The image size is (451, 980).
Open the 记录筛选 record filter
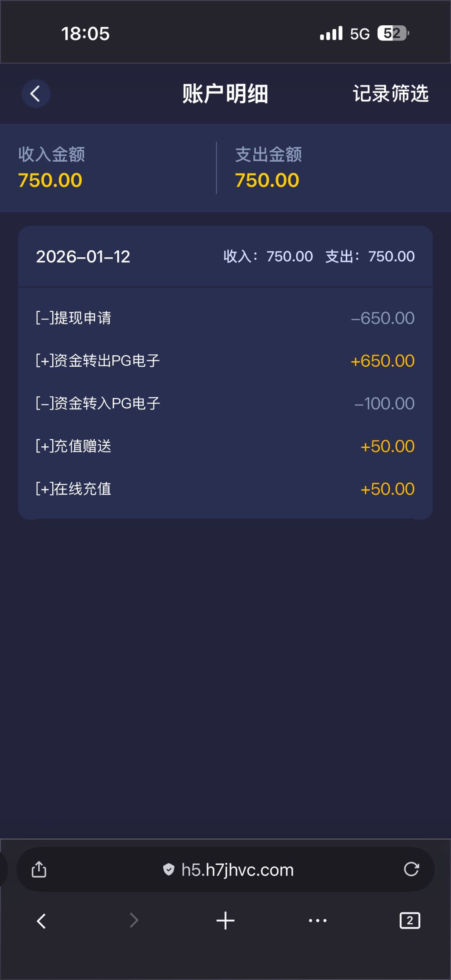click(x=390, y=94)
